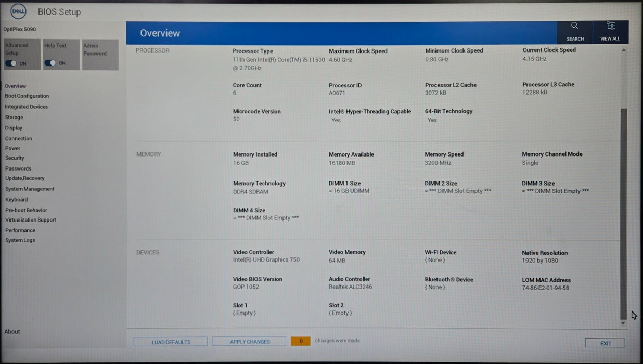Image resolution: width=643 pixels, height=364 pixels.
Task: Click the 4.15 GHz current clock value
Action: point(535,59)
